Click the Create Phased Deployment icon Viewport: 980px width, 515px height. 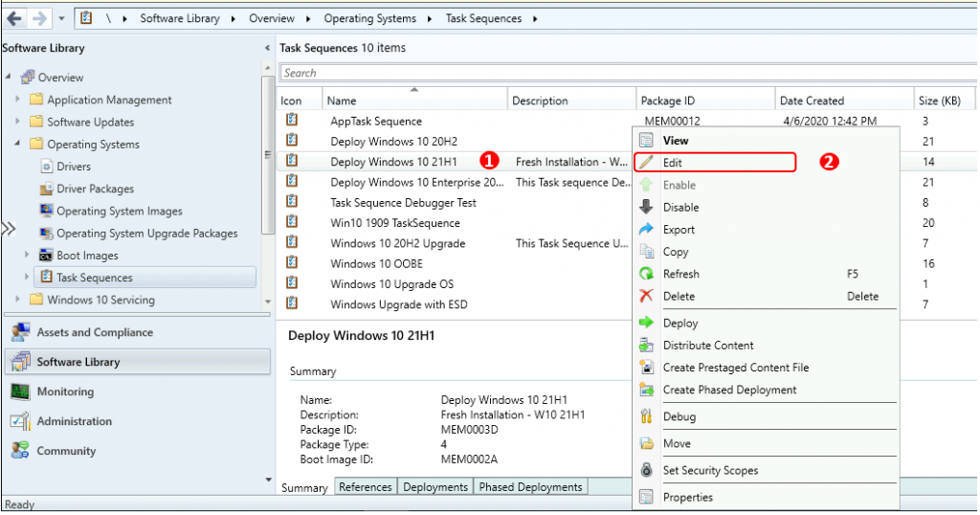pyautogui.click(x=646, y=390)
